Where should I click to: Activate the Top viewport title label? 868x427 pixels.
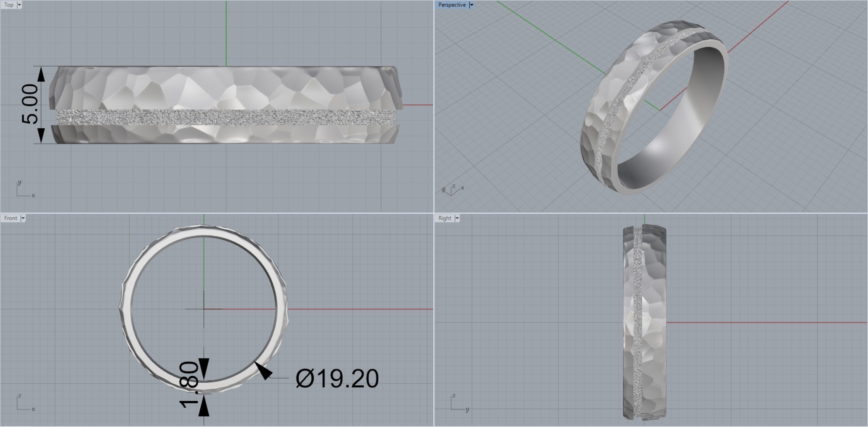pyautogui.click(x=9, y=5)
